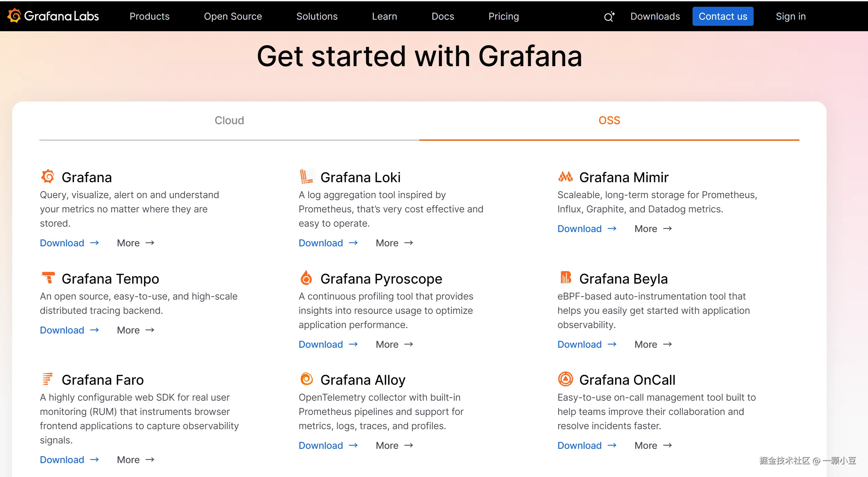Open the AI search icon in navbar
Image resolution: width=868 pixels, height=477 pixels.
(609, 16)
